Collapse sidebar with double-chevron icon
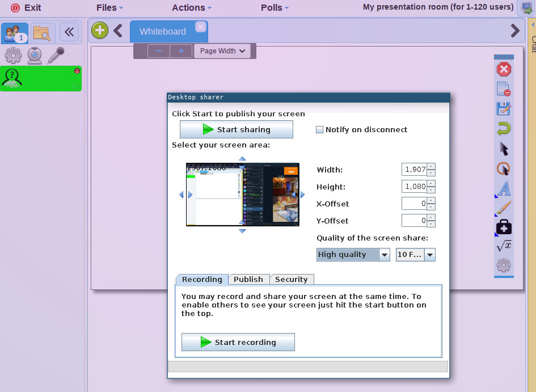536x392 pixels. click(x=69, y=32)
